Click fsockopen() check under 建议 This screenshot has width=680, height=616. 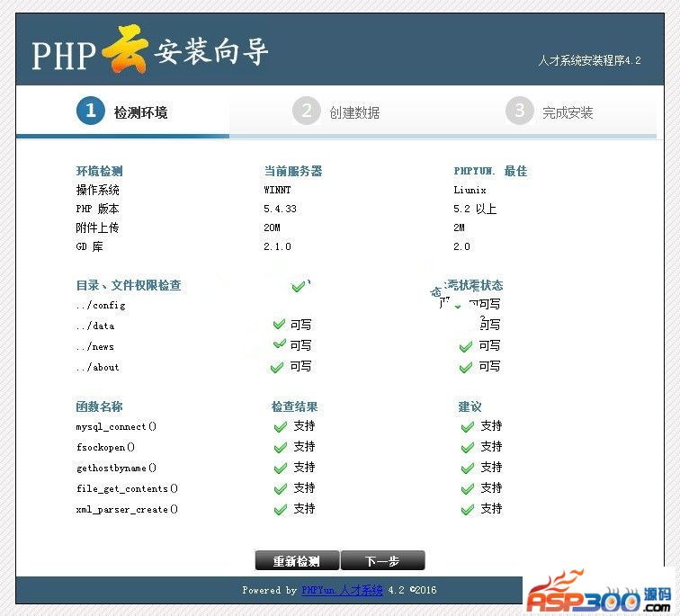(468, 447)
